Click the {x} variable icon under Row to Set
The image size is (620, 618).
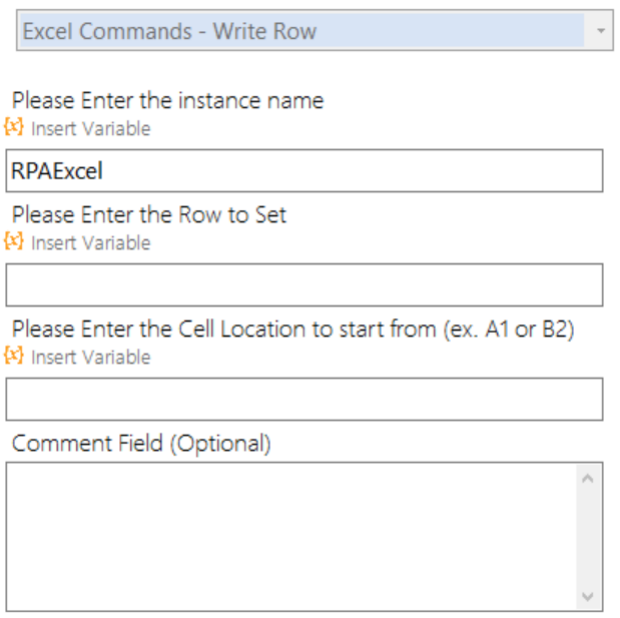[14, 241]
